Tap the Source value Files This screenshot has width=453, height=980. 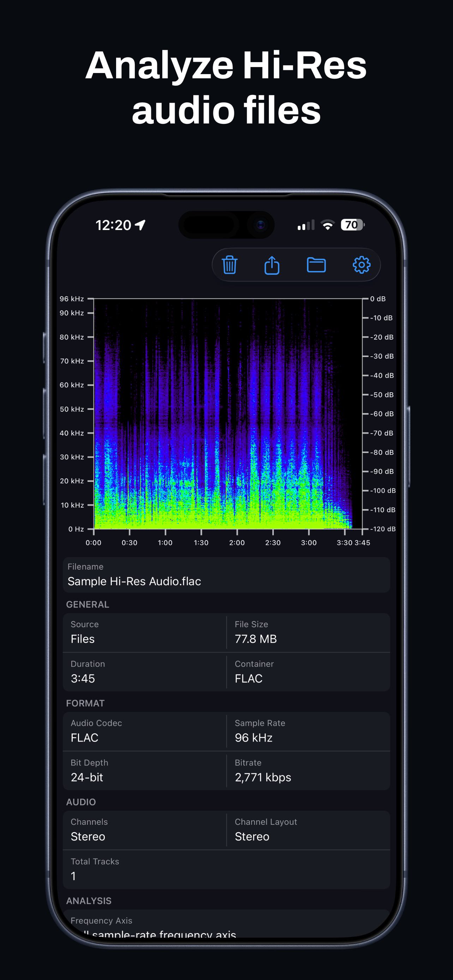point(83,639)
